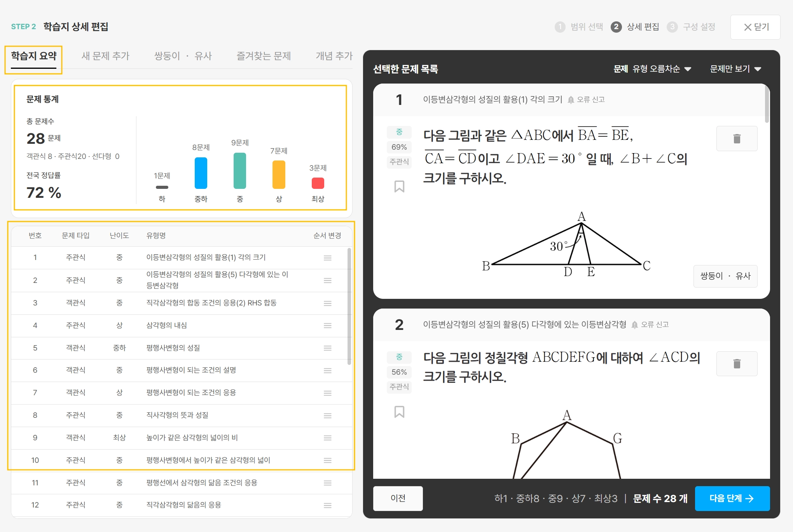The width and height of the screenshot is (793, 532).
Task: Click 이전 button
Action: [398, 498]
